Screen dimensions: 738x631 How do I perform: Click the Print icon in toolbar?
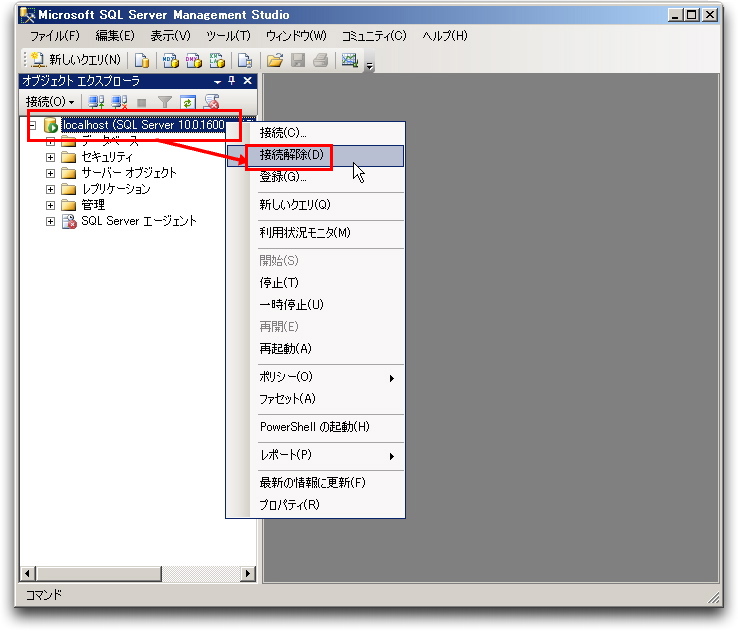point(321,60)
